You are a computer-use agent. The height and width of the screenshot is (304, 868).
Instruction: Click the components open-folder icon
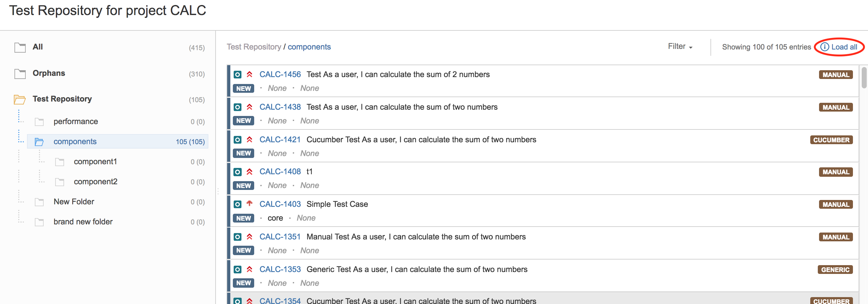(40, 142)
